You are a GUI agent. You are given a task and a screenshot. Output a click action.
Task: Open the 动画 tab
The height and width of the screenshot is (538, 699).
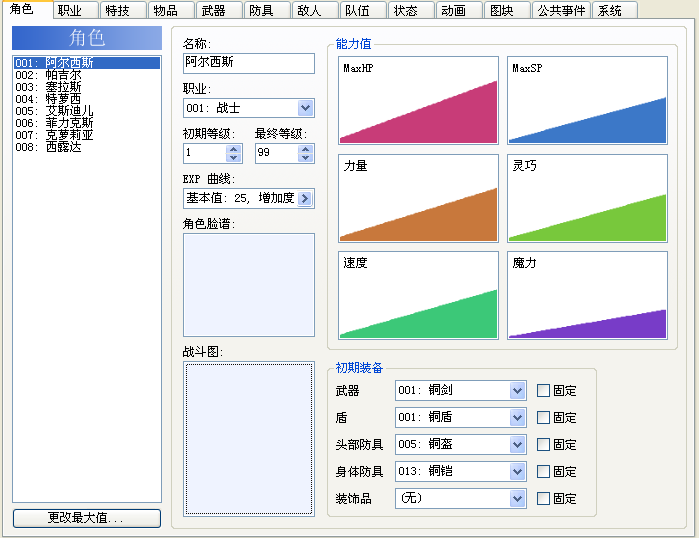[x=460, y=10]
